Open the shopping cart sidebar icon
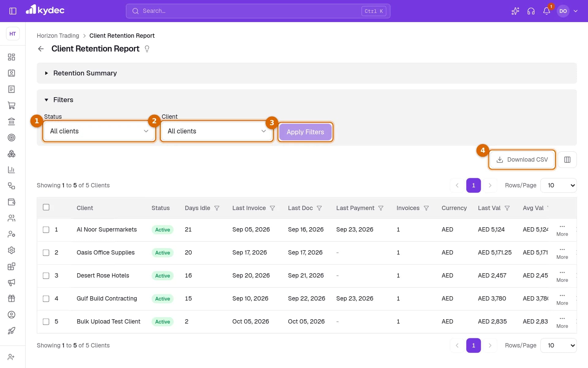This screenshot has height=368, width=588. coord(11,105)
